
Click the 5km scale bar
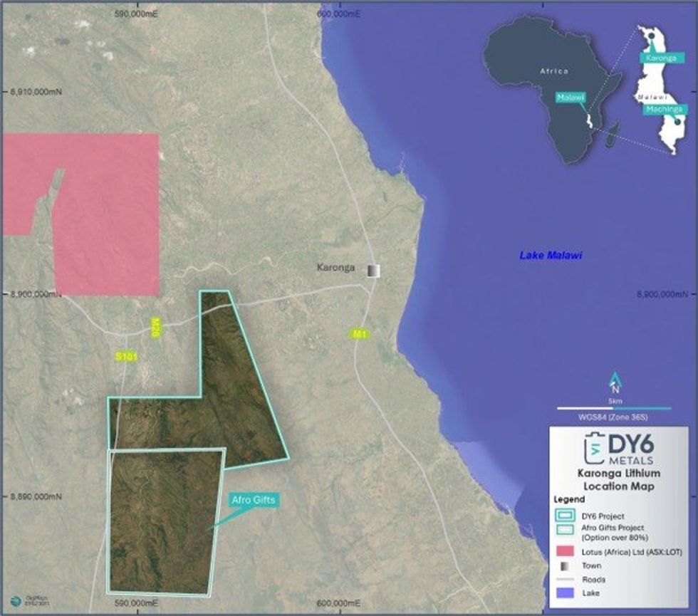coord(613,408)
